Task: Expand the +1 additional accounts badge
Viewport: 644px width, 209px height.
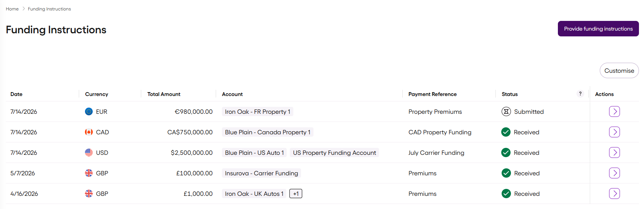Action: click(x=296, y=194)
